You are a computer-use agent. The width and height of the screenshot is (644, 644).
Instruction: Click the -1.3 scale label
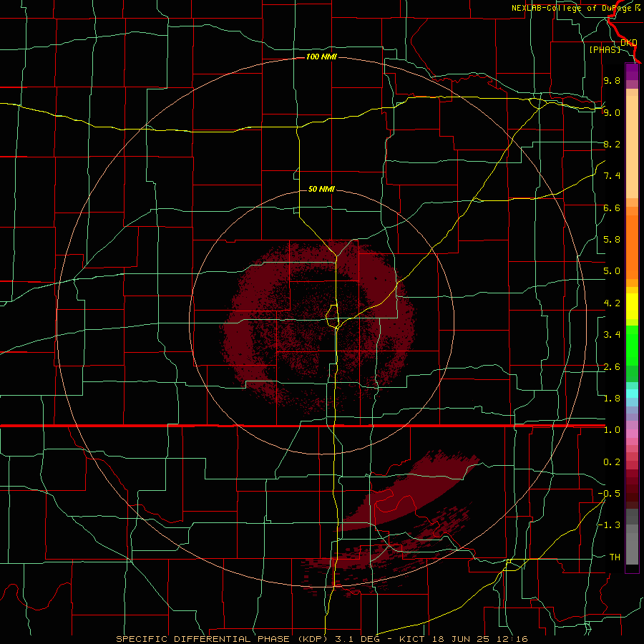609,525
